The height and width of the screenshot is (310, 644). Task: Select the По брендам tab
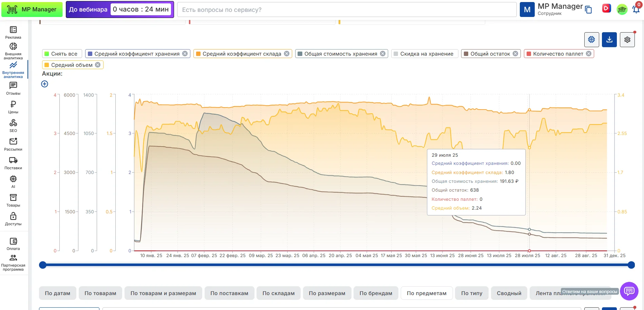(x=376, y=293)
